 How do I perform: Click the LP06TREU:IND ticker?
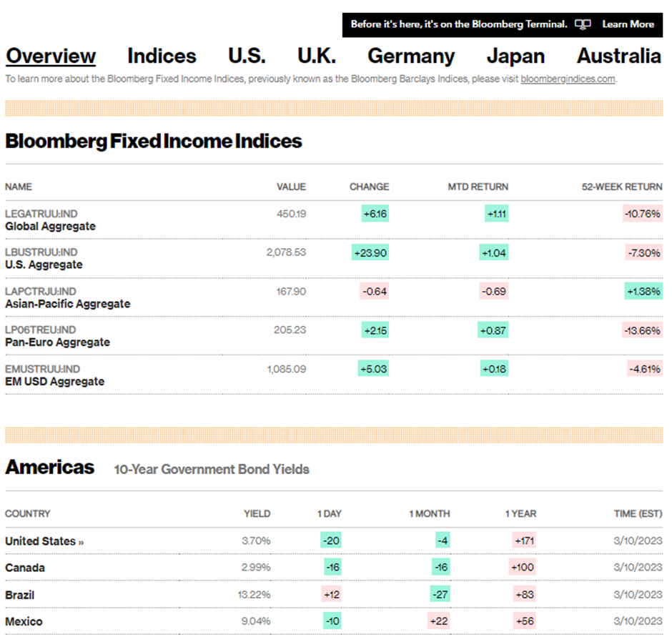(x=40, y=330)
